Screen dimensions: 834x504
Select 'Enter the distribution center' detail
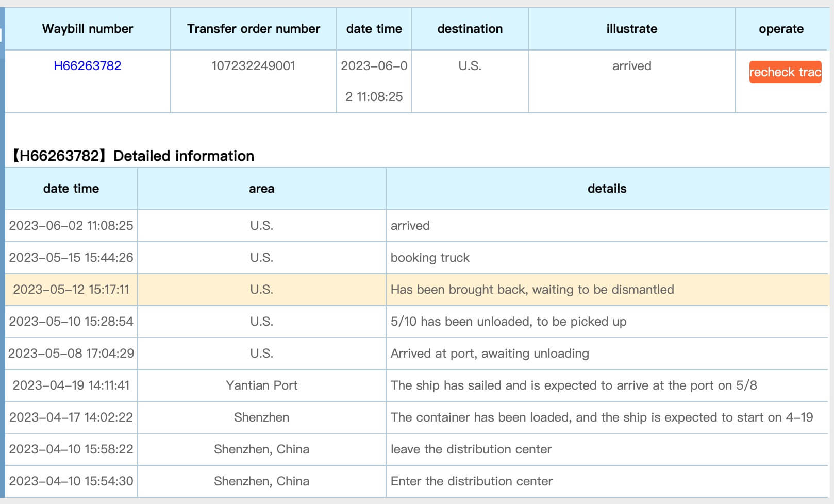click(471, 481)
